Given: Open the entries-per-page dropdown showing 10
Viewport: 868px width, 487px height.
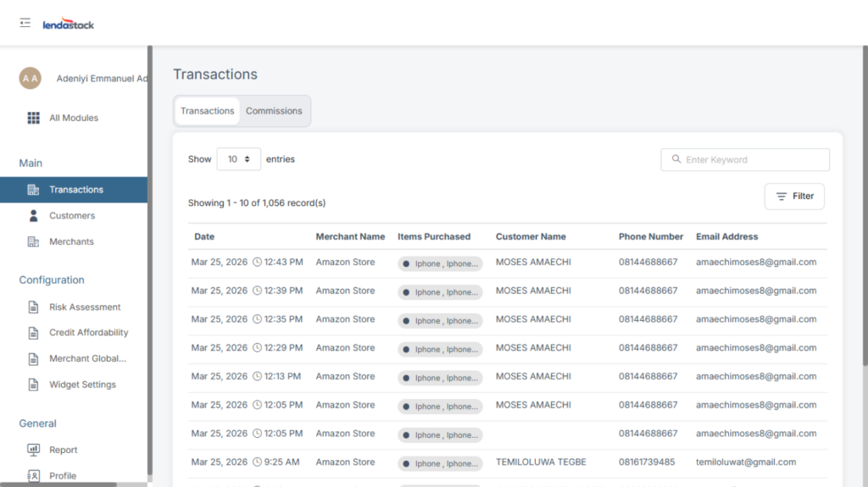Looking at the screenshot, I should [238, 159].
